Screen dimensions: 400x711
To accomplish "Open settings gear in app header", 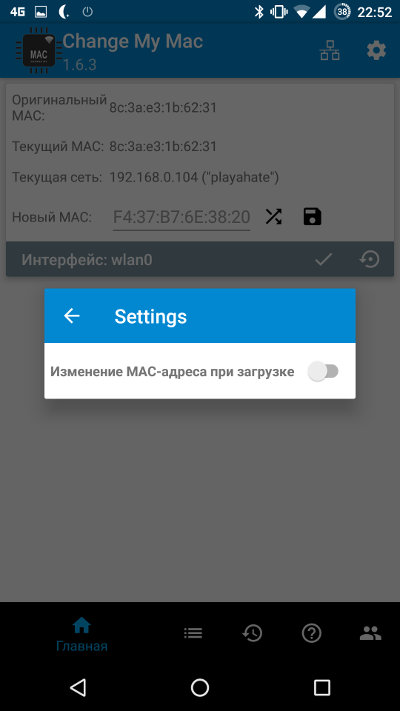I will [x=376, y=50].
